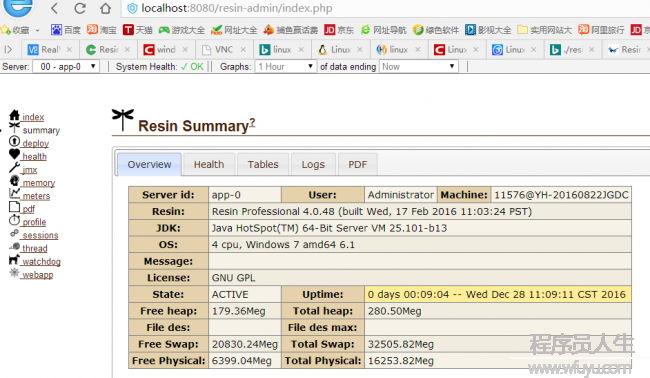Screen dimensions: 650x378
Task: Click the Free heap 179.36Meg value
Action: pos(238,311)
